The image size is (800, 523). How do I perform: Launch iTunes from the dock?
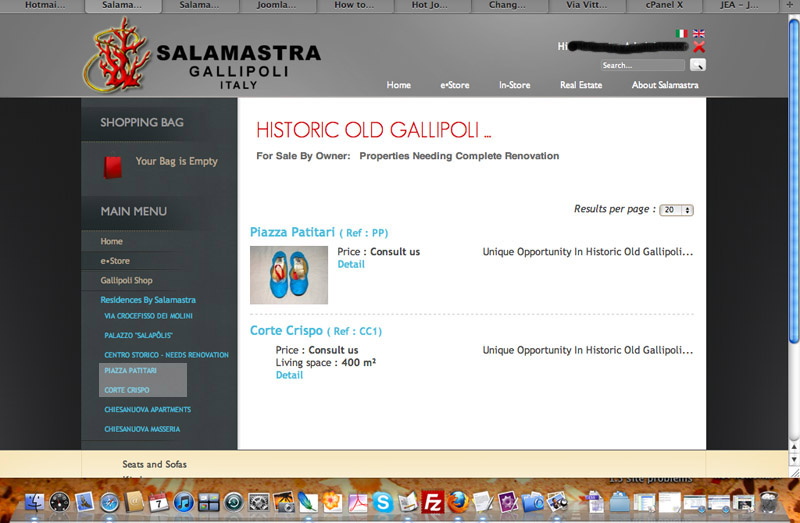click(184, 503)
